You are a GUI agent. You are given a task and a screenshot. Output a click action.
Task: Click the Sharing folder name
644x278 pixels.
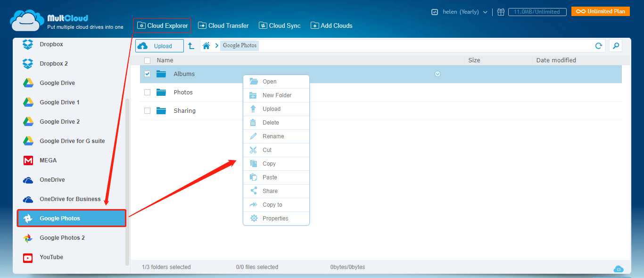click(x=184, y=111)
